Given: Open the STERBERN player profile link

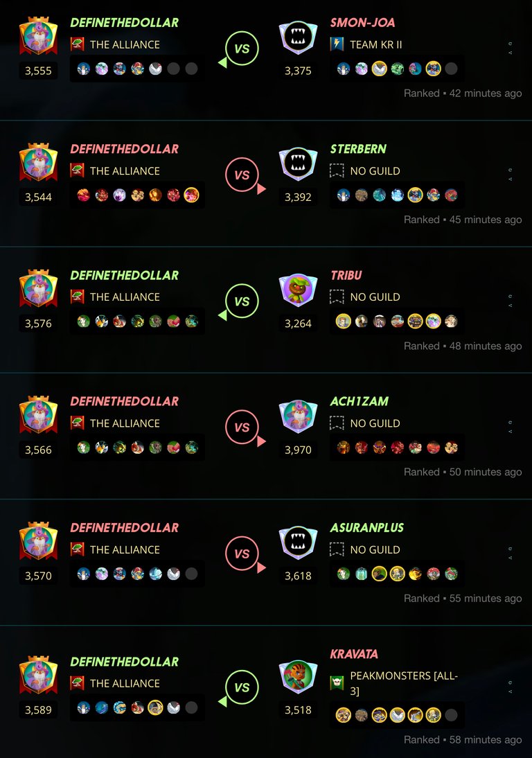Looking at the screenshot, I should click(358, 149).
